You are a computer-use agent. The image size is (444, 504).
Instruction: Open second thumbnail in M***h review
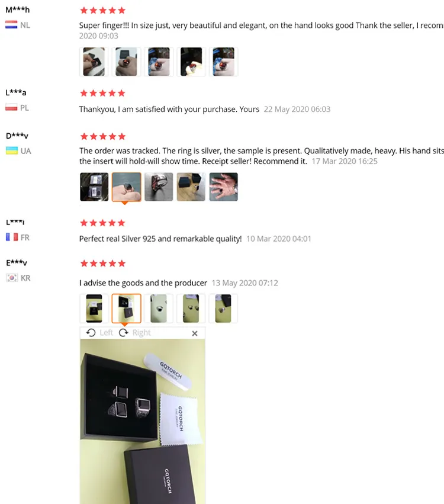pyautogui.click(x=126, y=62)
